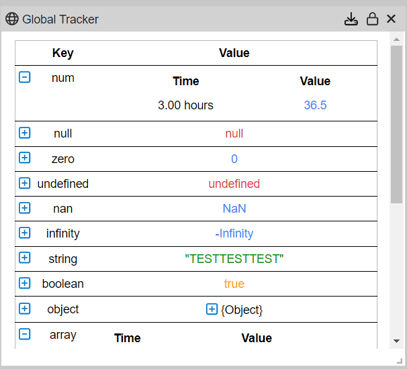Click the Time header in num row
This screenshot has height=369, width=407.
(186, 81)
